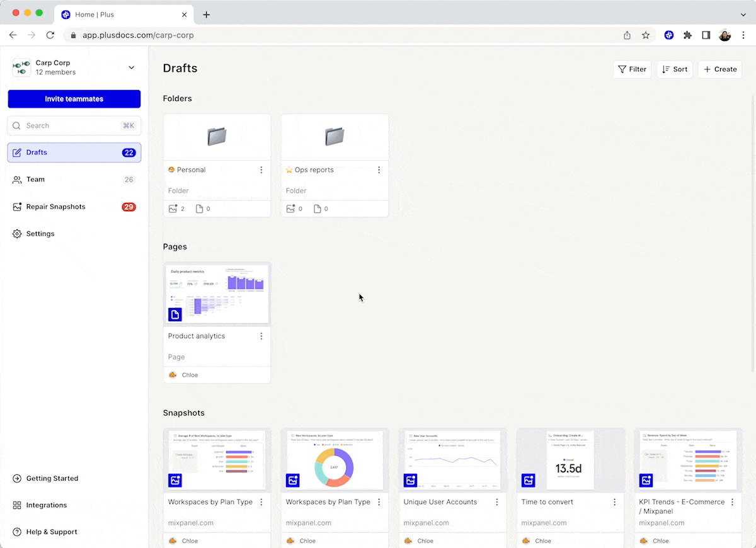Click snapshot count icon on Personal folder
The height and width of the screenshot is (548, 756).
(x=173, y=208)
